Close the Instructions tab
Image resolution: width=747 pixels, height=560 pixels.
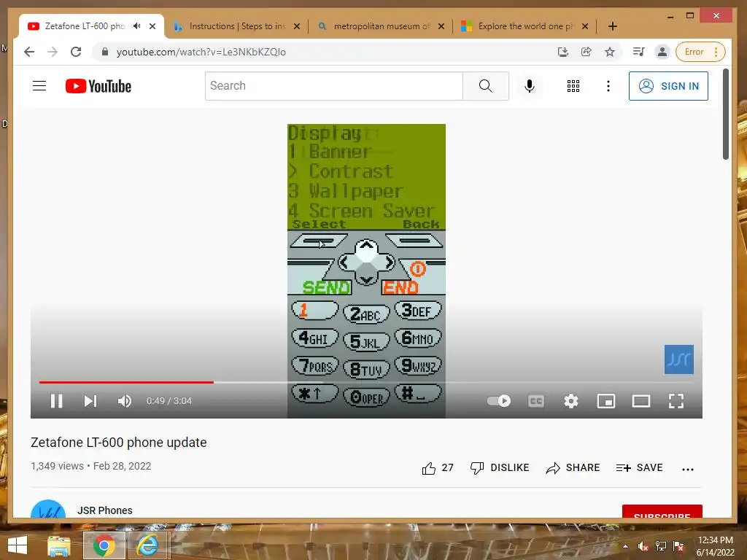[297, 26]
